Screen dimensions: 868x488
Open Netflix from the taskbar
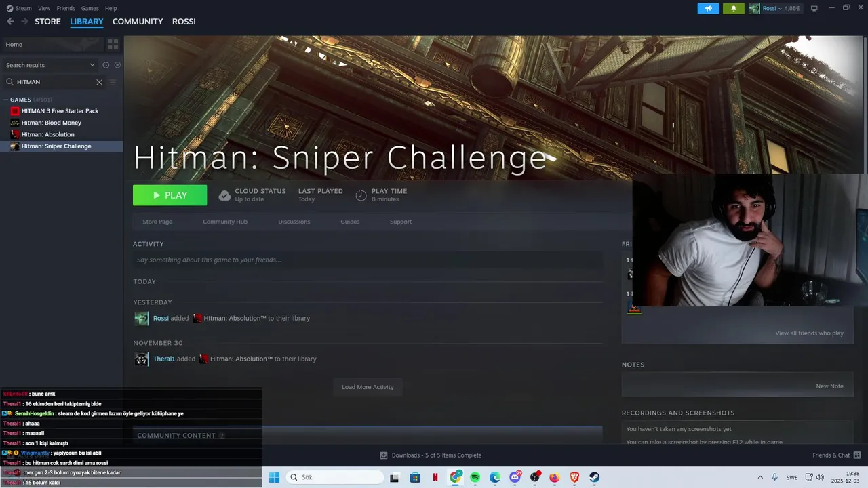(435, 477)
